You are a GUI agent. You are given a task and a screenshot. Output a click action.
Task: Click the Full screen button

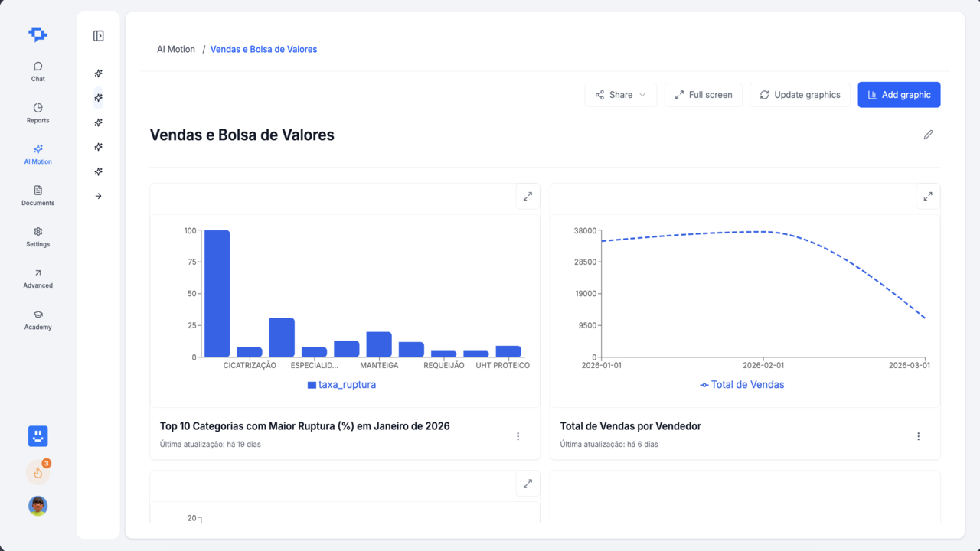[x=704, y=95]
